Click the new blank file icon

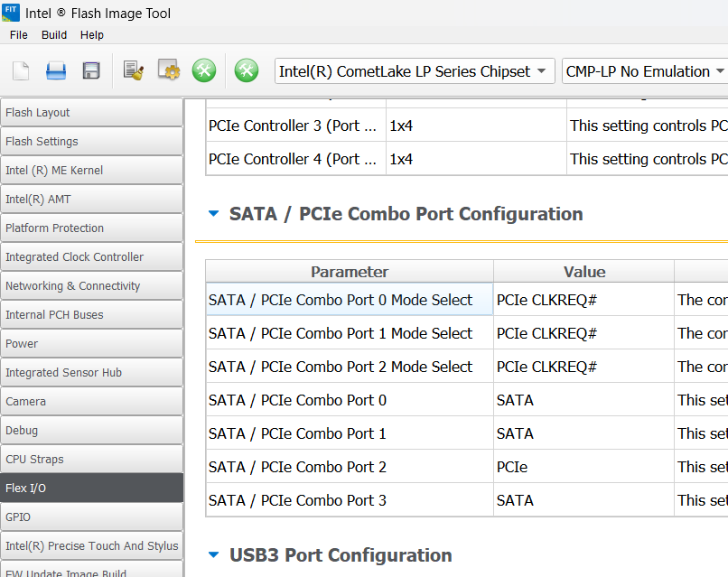click(x=21, y=71)
